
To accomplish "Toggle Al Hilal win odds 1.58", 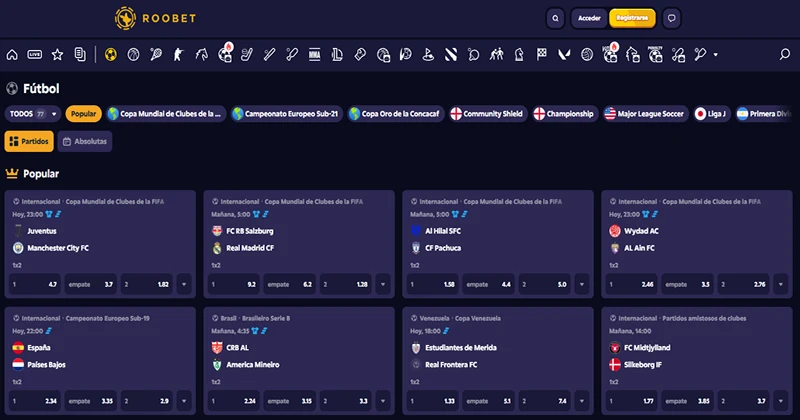I will pos(433,284).
